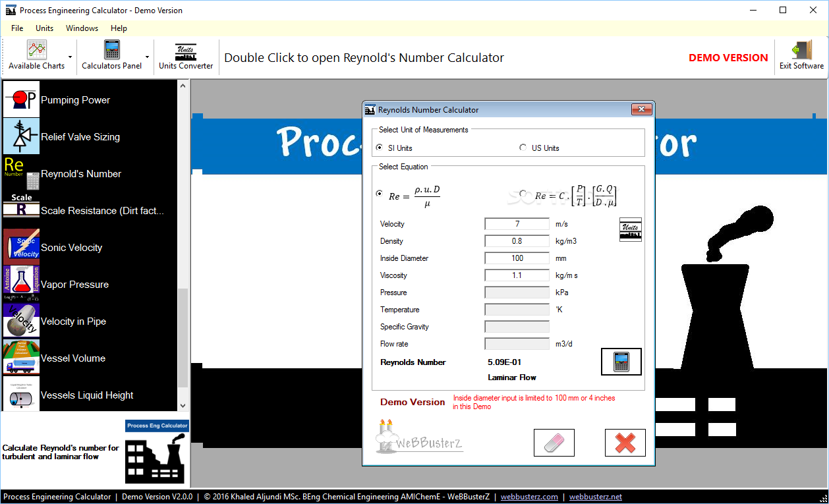Click Units converter icon inside Reynolds dialog
The image size is (829, 504).
631,229
